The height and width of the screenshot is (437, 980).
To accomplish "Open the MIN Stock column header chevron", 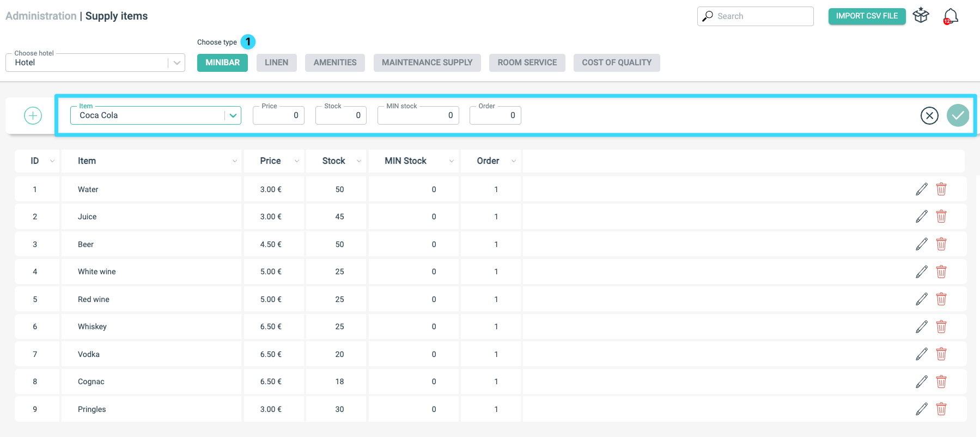I will click(x=452, y=161).
